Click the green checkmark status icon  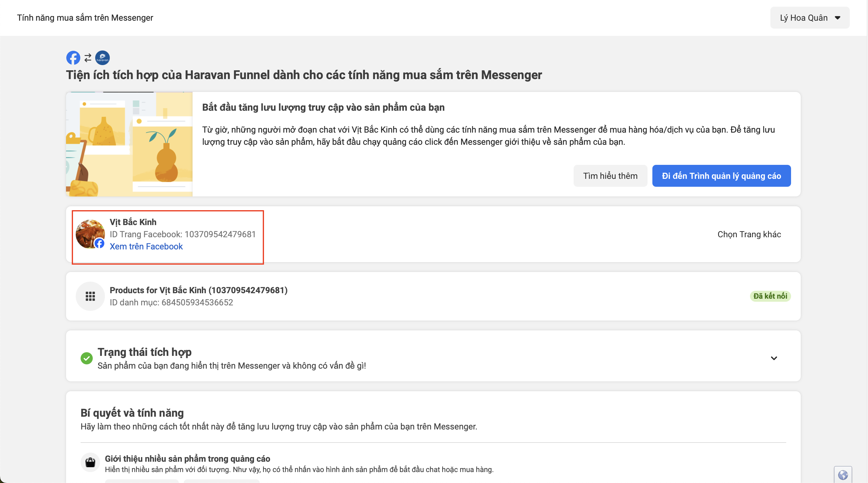87,358
